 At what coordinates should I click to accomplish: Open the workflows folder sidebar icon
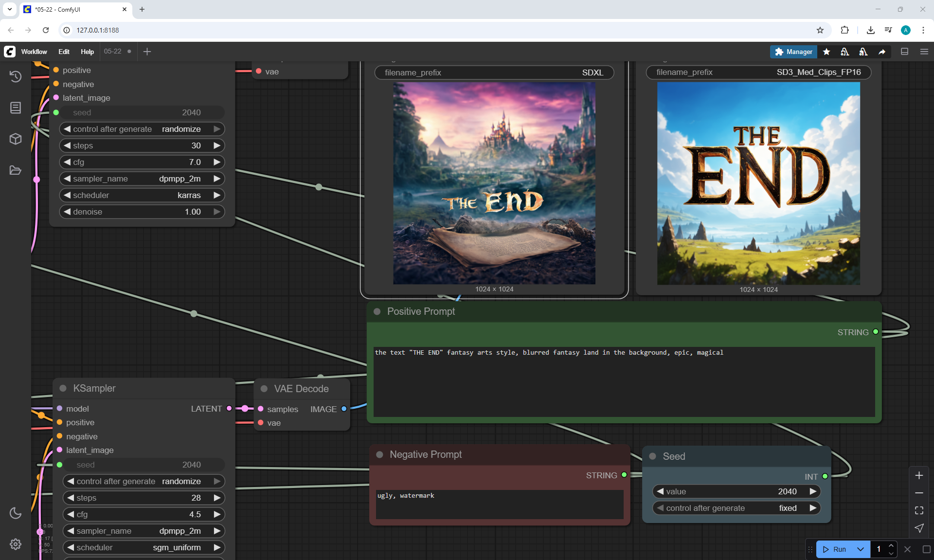(x=16, y=170)
